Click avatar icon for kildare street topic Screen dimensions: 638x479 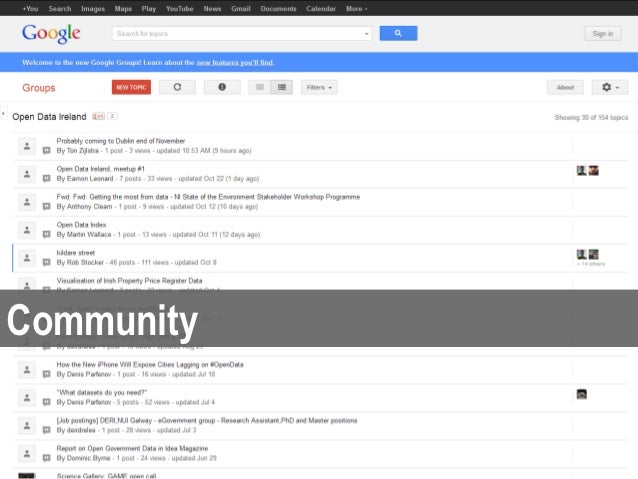coord(27,258)
